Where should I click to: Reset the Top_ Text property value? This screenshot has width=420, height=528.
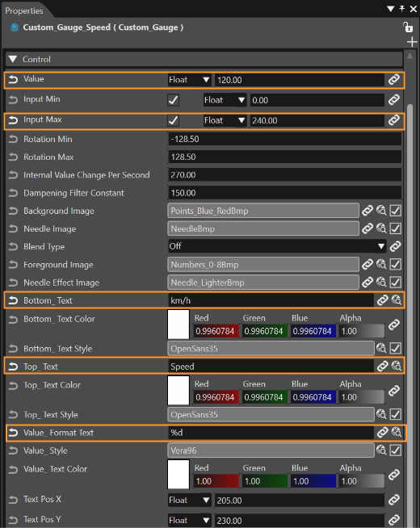[13, 366]
